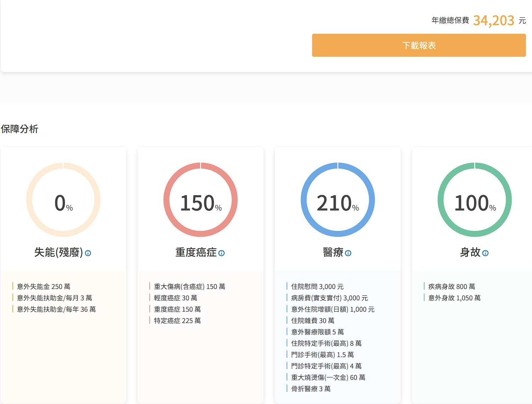Click the 特定癌症 225 萬 entry
532x404 pixels.
click(x=177, y=321)
